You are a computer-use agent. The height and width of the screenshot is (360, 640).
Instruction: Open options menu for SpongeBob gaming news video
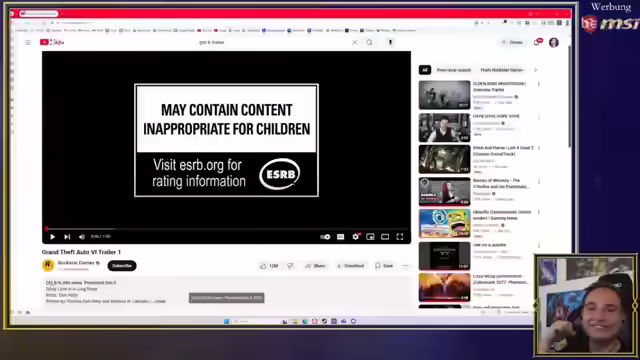pos(539,213)
